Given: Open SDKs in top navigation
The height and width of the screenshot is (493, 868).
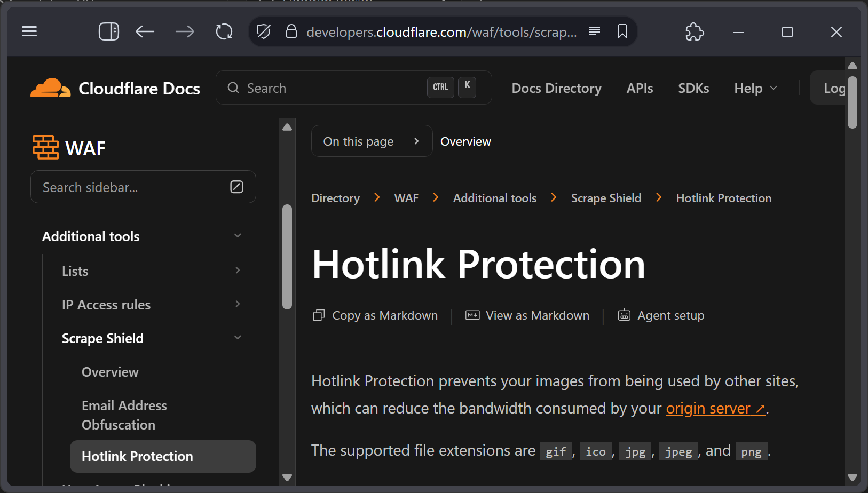Looking at the screenshot, I should point(693,88).
